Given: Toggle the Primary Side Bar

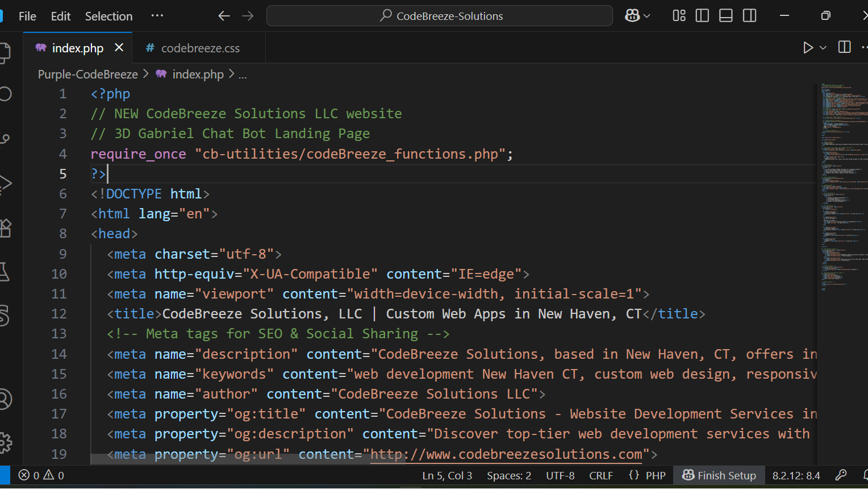Looking at the screenshot, I should coord(702,15).
